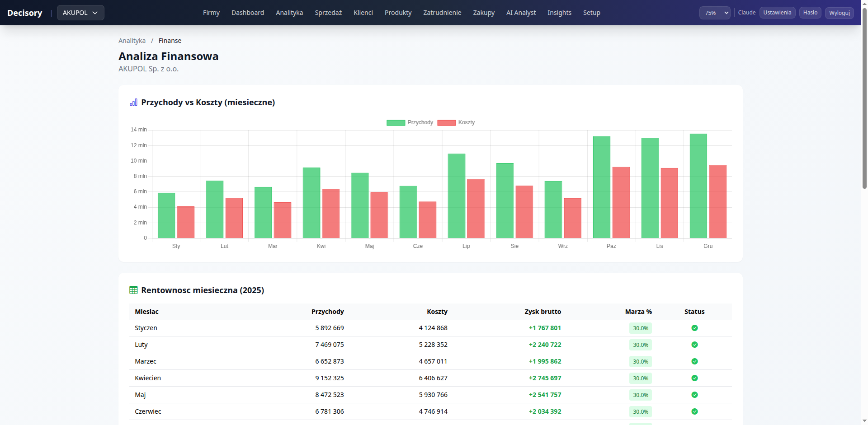Click the green status check for Czerwiec
Image resolution: width=868 pixels, height=425 pixels.
(x=694, y=411)
